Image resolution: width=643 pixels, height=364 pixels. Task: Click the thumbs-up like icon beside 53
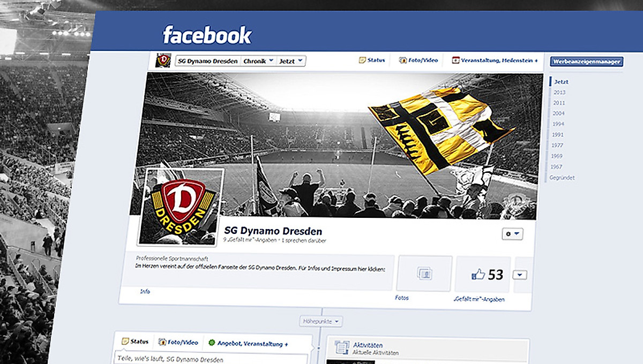478,275
